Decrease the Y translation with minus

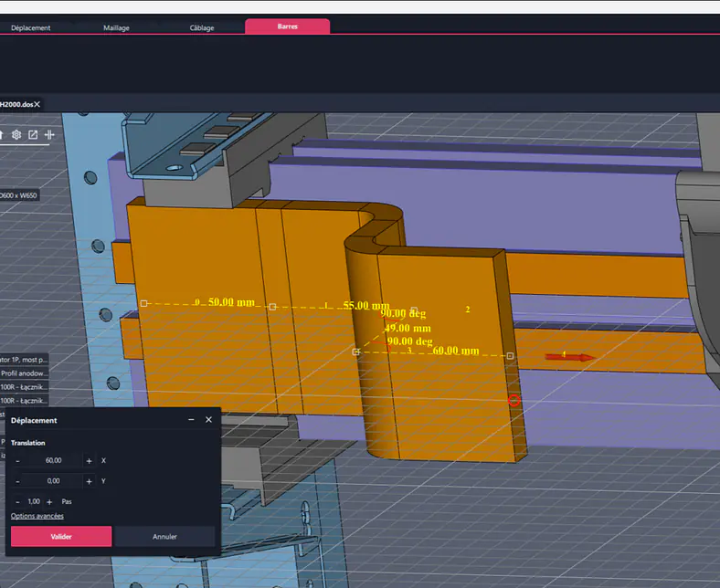click(x=17, y=481)
